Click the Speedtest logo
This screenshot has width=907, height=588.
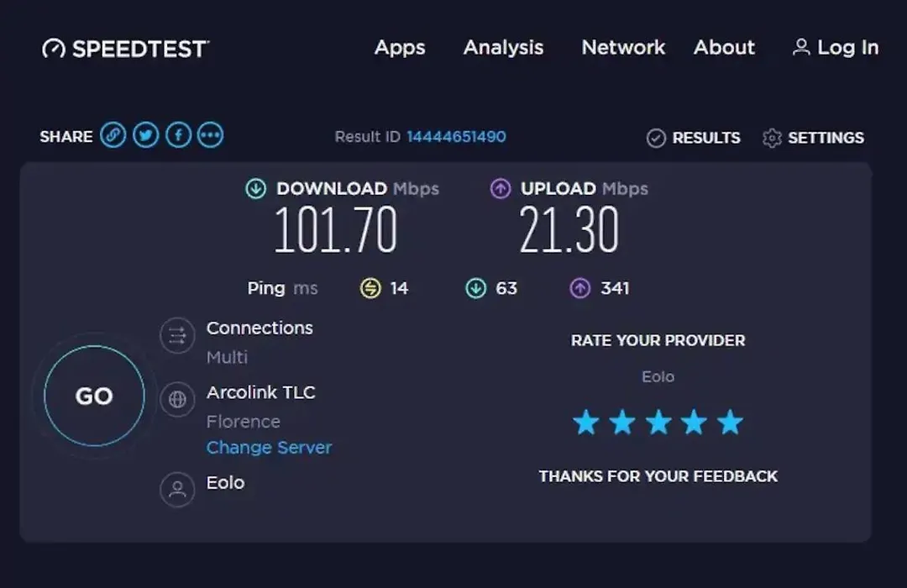(x=125, y=49)
